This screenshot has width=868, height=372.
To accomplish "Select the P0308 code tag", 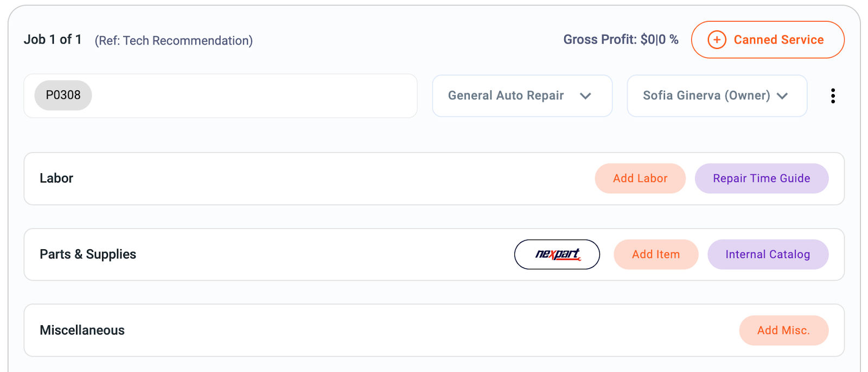I will (63, 95).
